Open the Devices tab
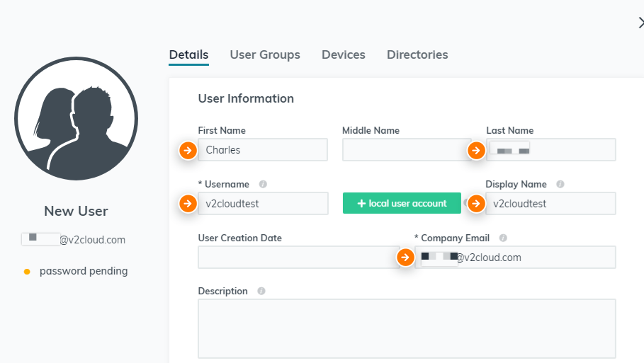The width and height of the screenshot is (644, 363). click(344, 54)
